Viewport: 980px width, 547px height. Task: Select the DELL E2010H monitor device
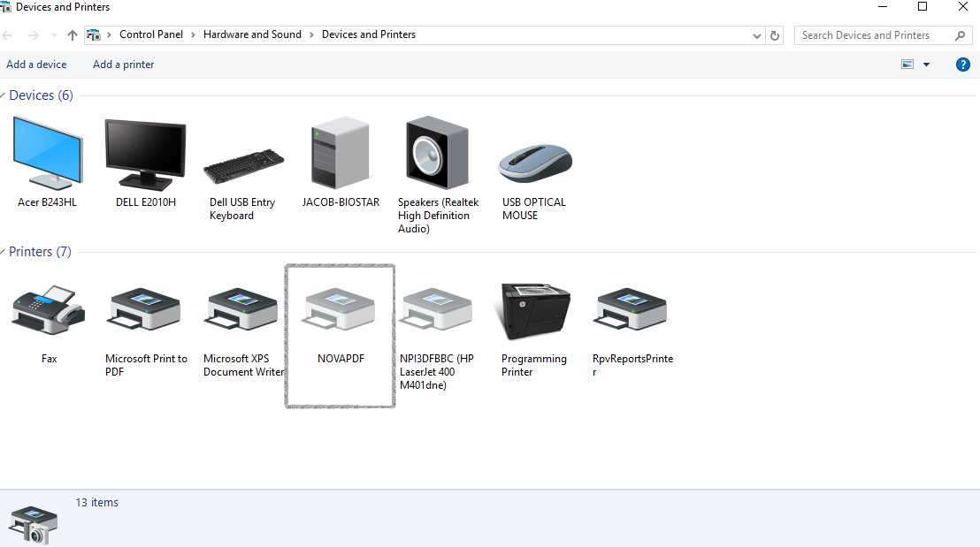point(145,156)
